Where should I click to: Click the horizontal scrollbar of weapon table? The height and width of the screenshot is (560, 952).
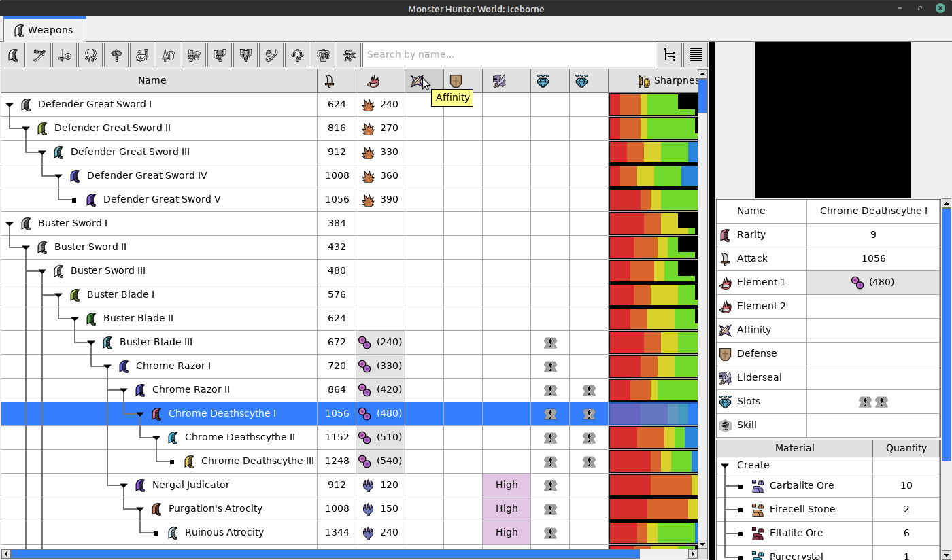[x=324, y=554]
